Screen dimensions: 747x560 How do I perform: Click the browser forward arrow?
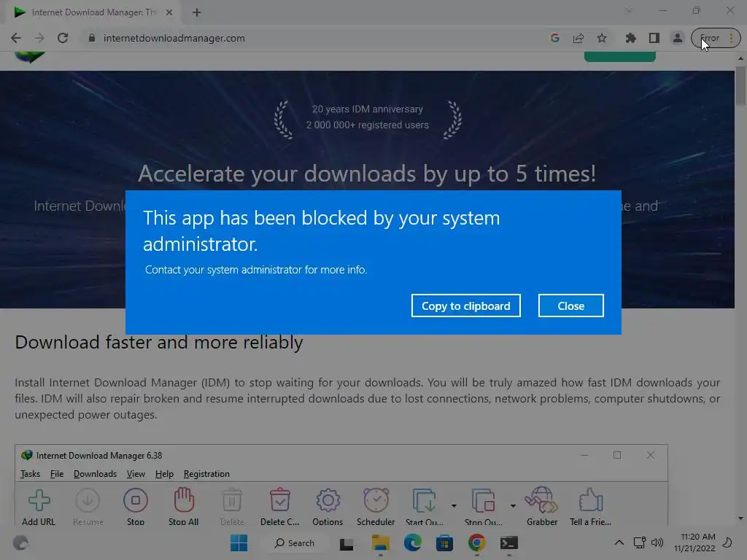pos(39,38)
